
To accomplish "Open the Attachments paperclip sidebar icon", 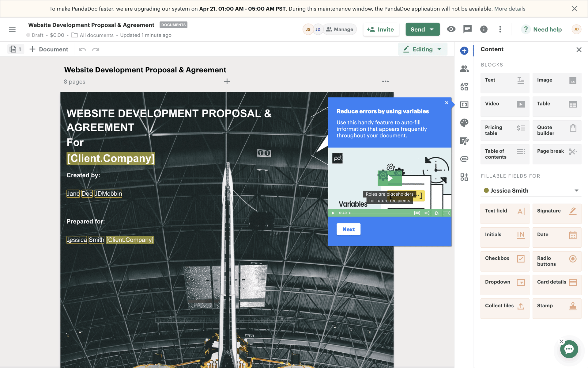I will coord(464,159).
